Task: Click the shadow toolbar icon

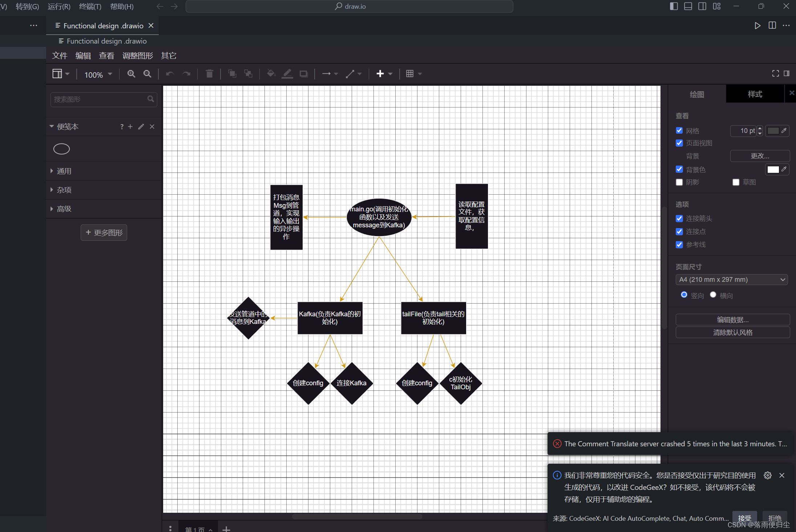Action: [304, 74]
